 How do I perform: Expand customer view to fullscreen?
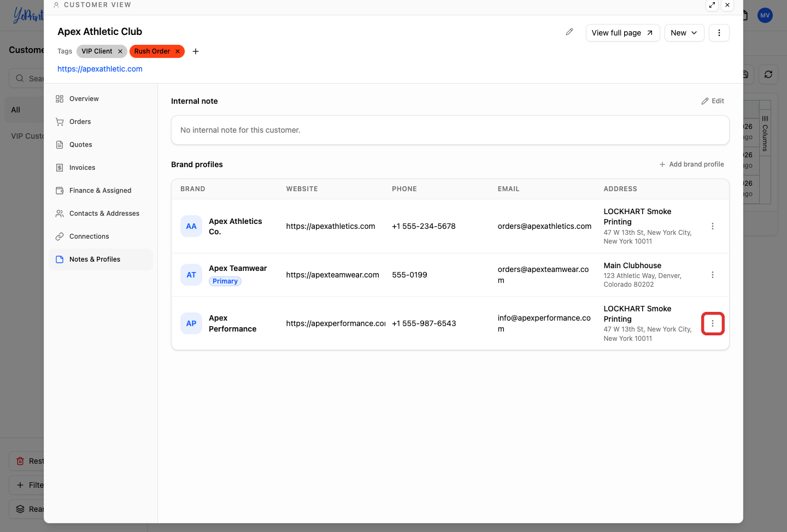[x=712, y=5]
